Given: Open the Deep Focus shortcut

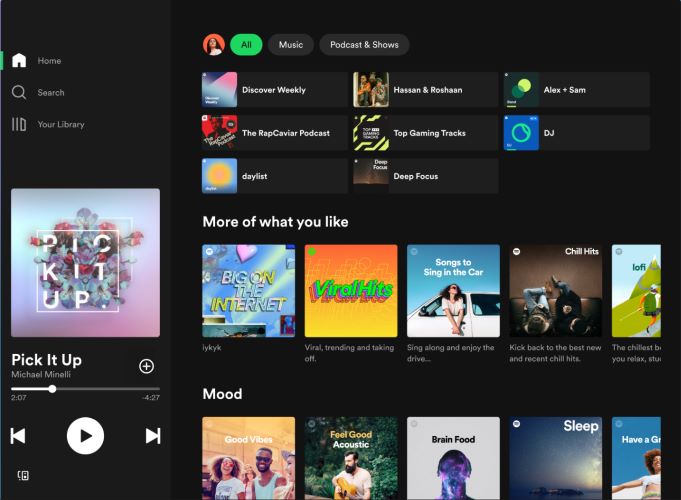Looking at the screenshot, I should pyautogui.click(x=426, y=176).
